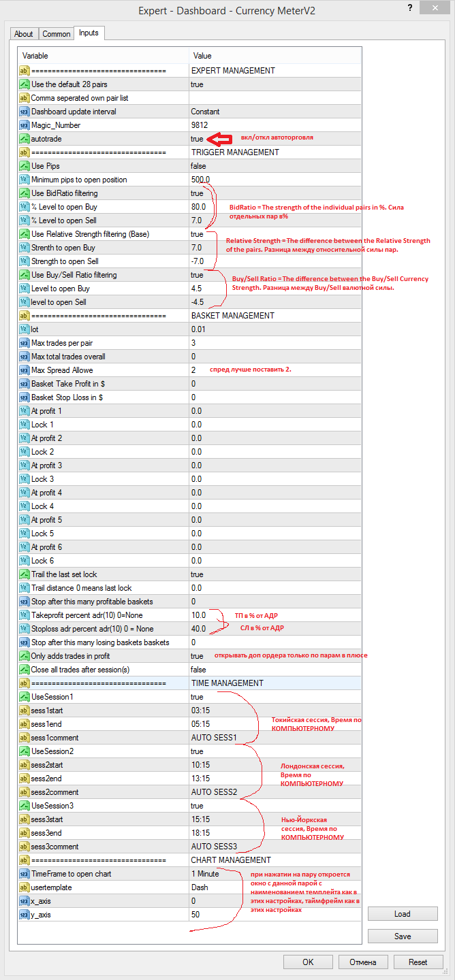Click the string icon beside 'sess2comment'
455x980 pixels.
pos(24,792)
